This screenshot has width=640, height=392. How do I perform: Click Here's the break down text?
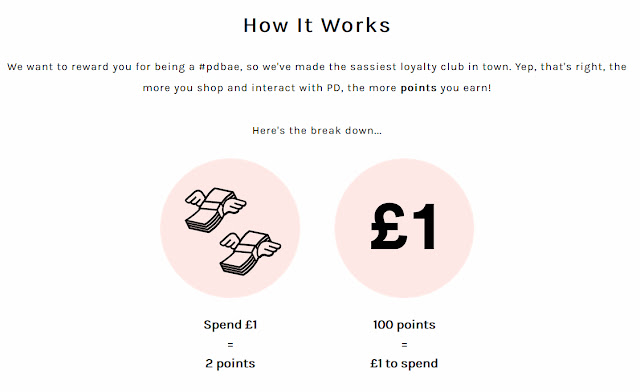(317, 131)
